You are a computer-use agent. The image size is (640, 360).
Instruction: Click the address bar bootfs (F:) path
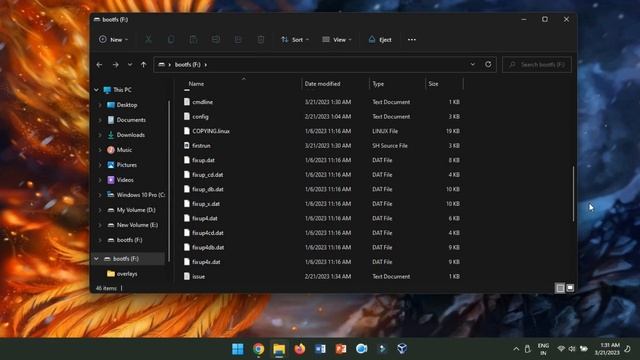[x=187, y=64]
